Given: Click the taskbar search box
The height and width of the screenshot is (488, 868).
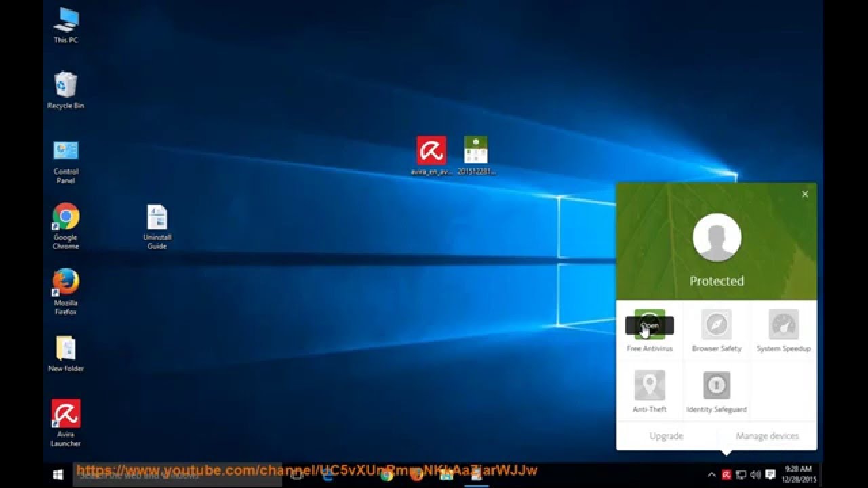Looking at the screenshot, I should [178, 475].
